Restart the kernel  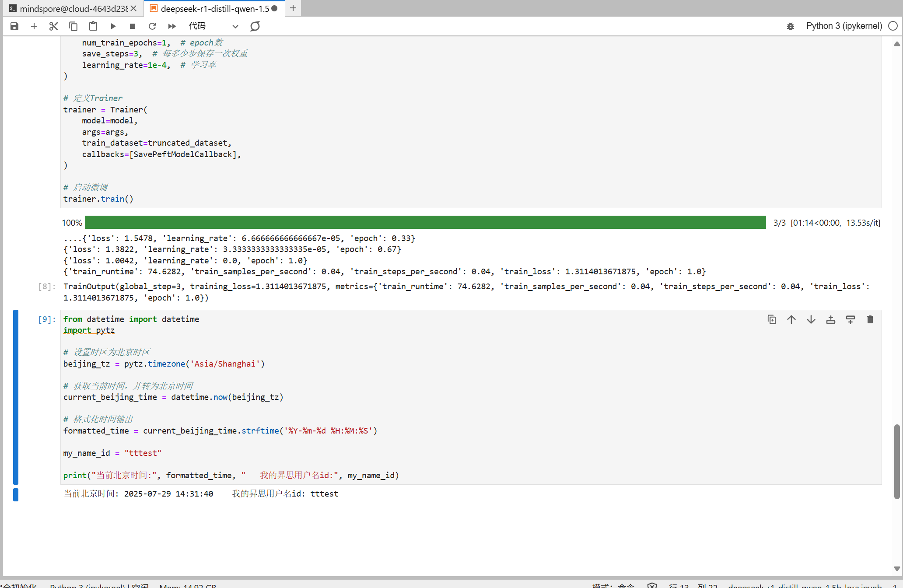click(152, 26)
